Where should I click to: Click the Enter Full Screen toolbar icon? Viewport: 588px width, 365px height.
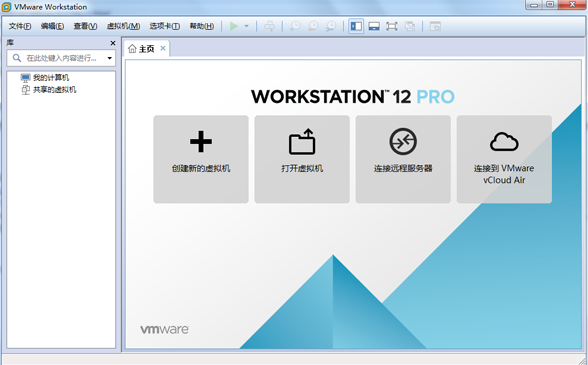(x=392, y=26)
